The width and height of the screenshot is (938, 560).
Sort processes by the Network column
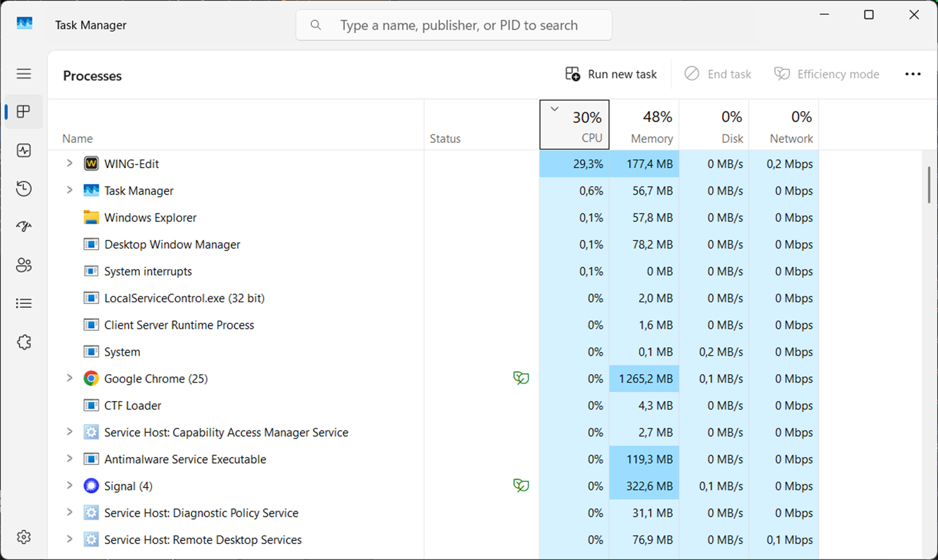[784, 125]
